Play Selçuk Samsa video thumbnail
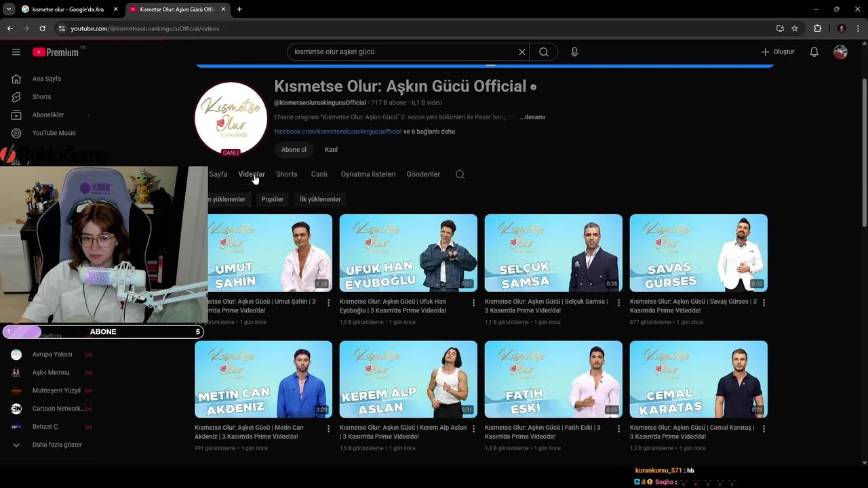The width and height of the screenshot is (868, 488). pyautogui.click(x=553, y=253)
